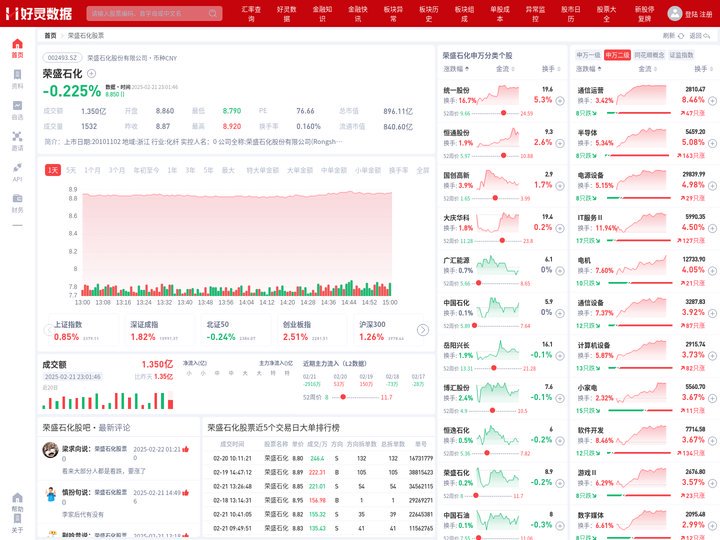This screenshot has height=540, width=720.
Task: Click plus icon beside 电机
Action: tap(712, 271)
